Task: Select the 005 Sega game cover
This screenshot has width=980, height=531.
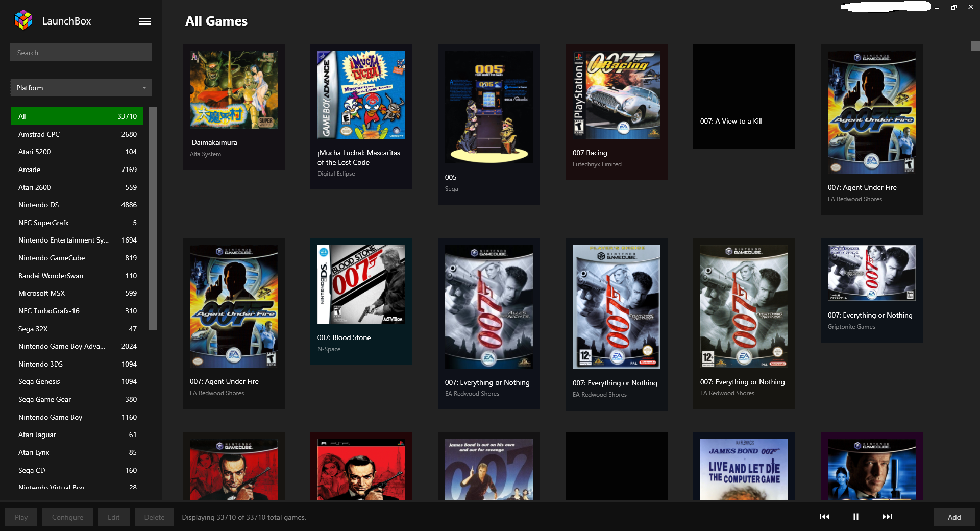Action: 489,107
